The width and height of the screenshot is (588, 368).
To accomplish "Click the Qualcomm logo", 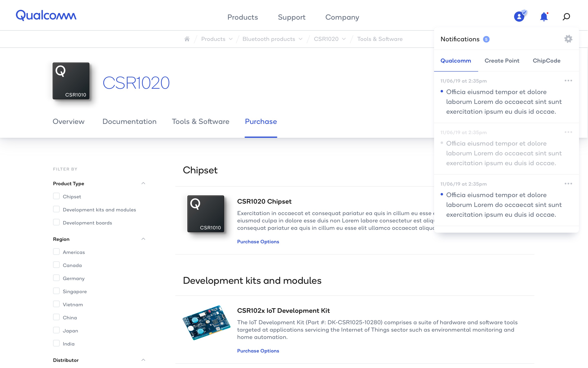I will [46, 15].
